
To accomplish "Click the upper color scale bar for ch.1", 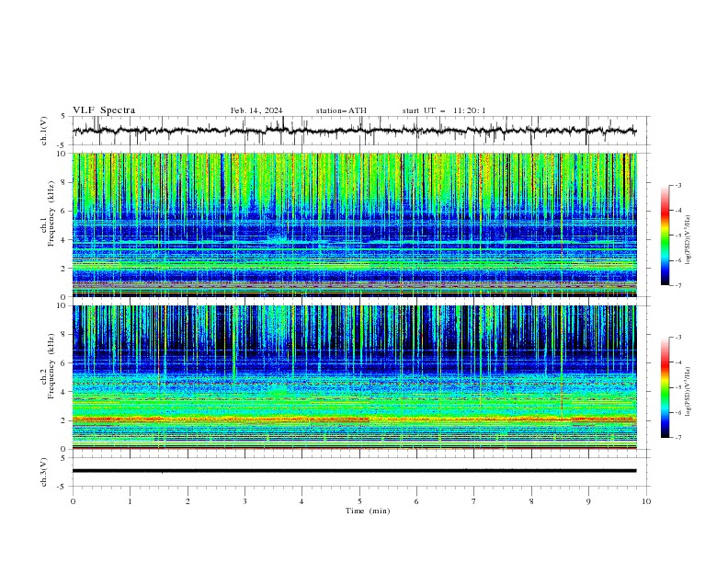I will (x=665, y=235).
